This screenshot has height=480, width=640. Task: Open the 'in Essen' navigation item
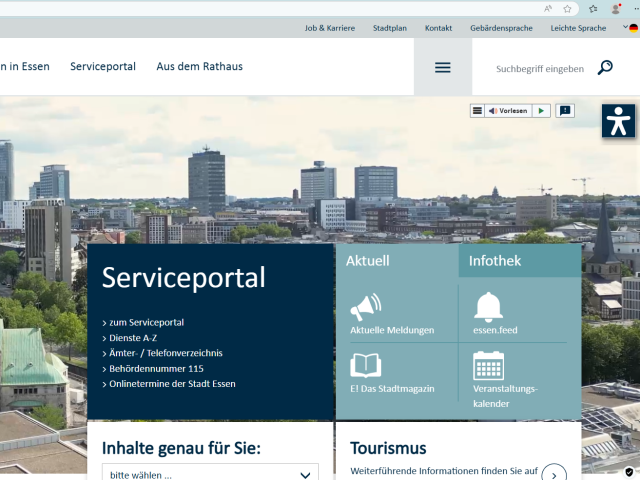[x=24, y=67]
